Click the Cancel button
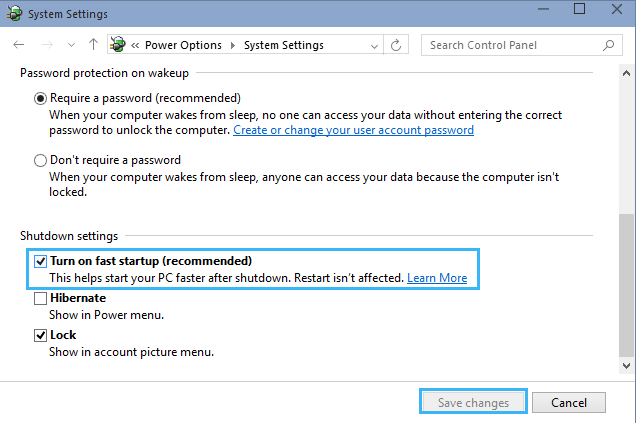The width and height of the screenshot is (636, 423). [x=567, y=402]
